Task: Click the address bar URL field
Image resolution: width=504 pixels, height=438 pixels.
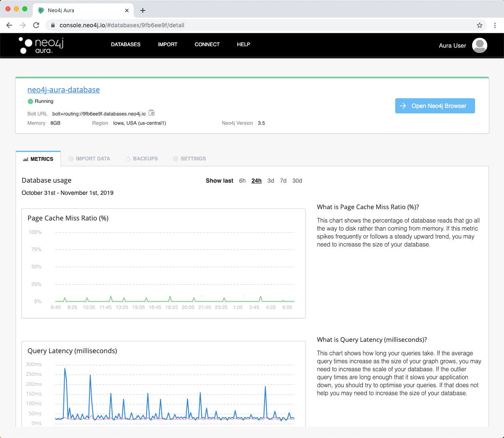Action: (x=266, y=25)
